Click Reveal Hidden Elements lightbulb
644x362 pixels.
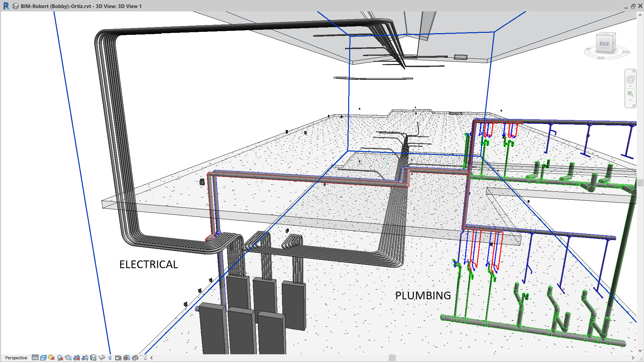110,358
